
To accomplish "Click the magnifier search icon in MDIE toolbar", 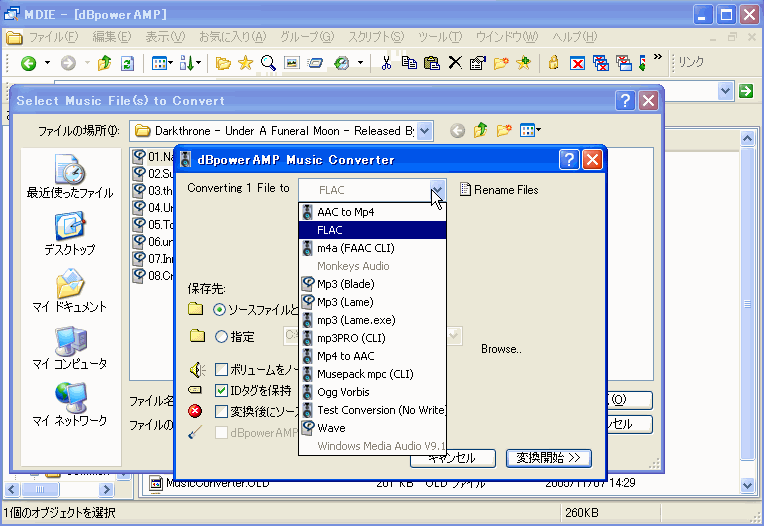I will point(268,63).
